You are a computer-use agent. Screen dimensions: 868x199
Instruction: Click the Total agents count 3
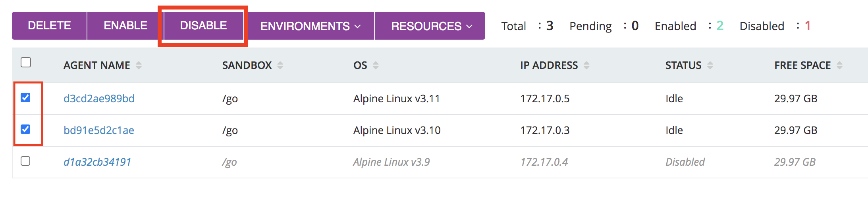[550, 26]
